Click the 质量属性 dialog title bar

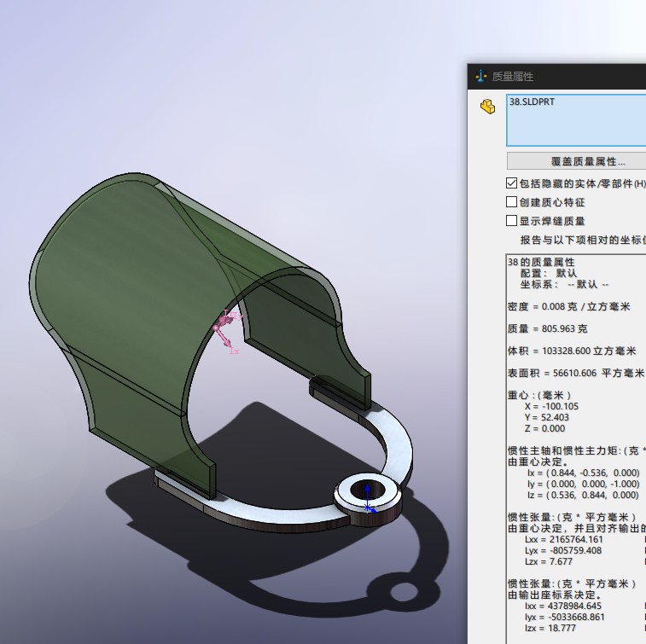click(555, 76)
